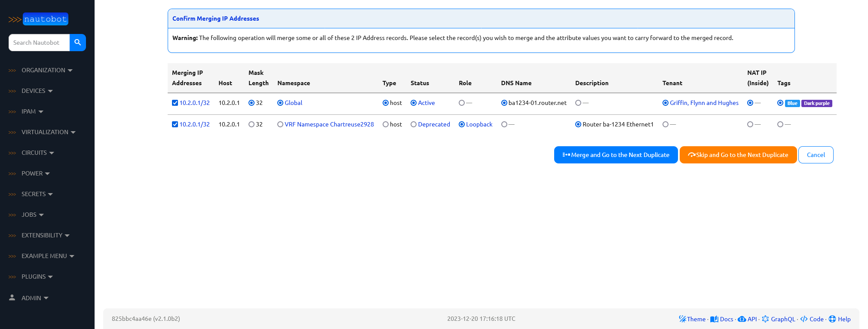
Task: Open first row 10.2.0.1/32 address link
Action: pyautogui.click(x=195, y=103)
